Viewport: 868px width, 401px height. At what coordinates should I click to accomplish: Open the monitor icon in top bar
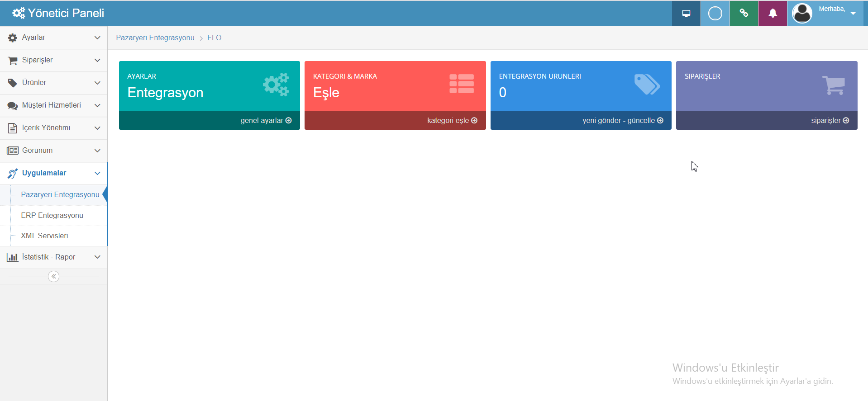[686, 14]
